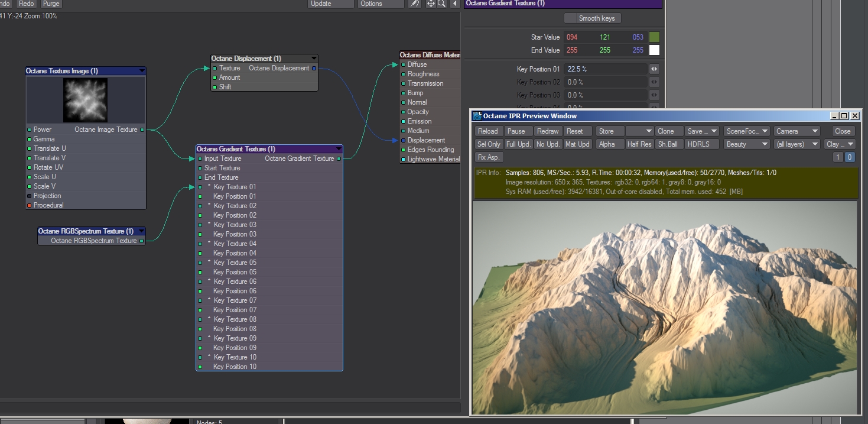This screenshot has height=424, width=868.
Task: Click the Shift input port on Displacement node
Action: pos(214,87)
